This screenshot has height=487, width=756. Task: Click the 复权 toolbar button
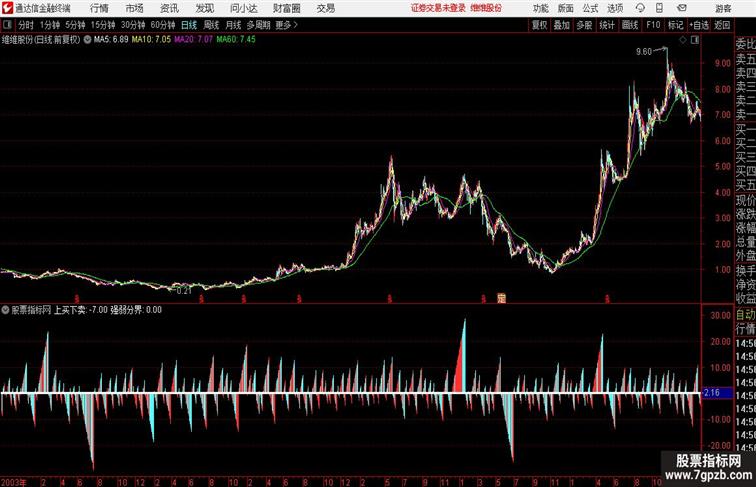540,25
